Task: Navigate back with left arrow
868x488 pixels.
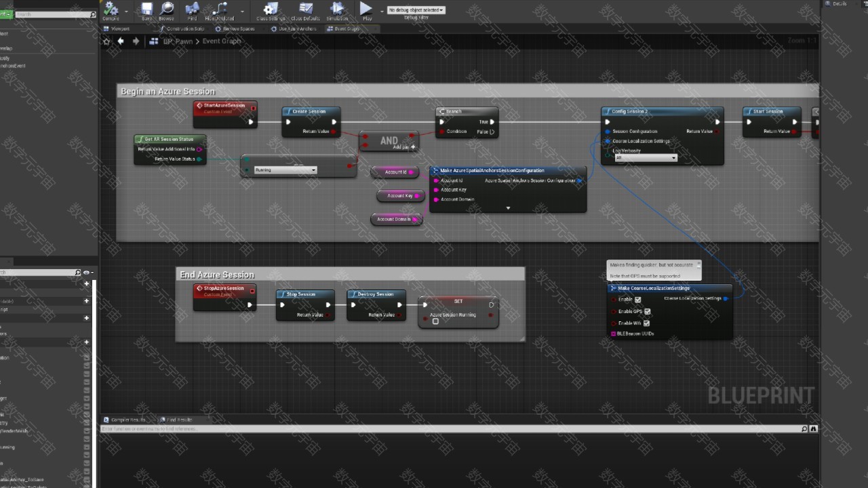Action: pos(121,41)
